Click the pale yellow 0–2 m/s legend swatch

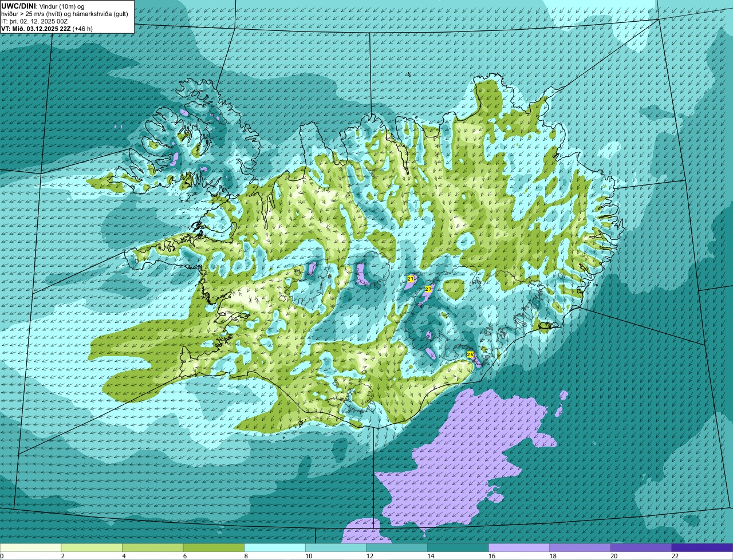tap(30, 548)
